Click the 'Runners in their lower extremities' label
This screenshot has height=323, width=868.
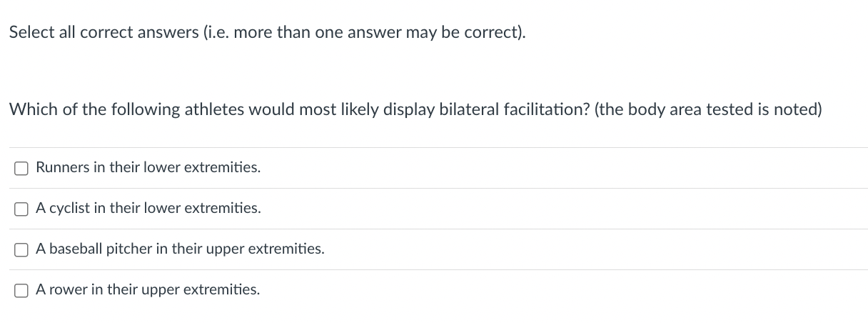pos(148,168)
